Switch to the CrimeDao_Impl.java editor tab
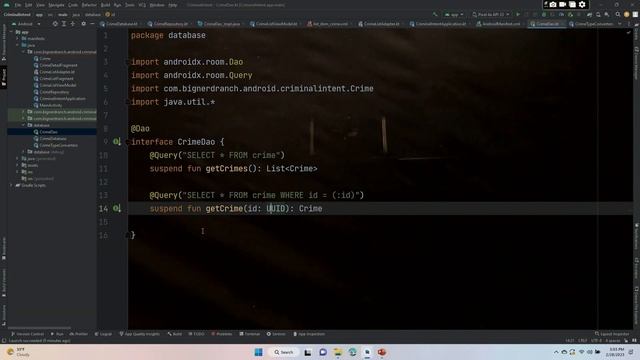 pos(222,24)
